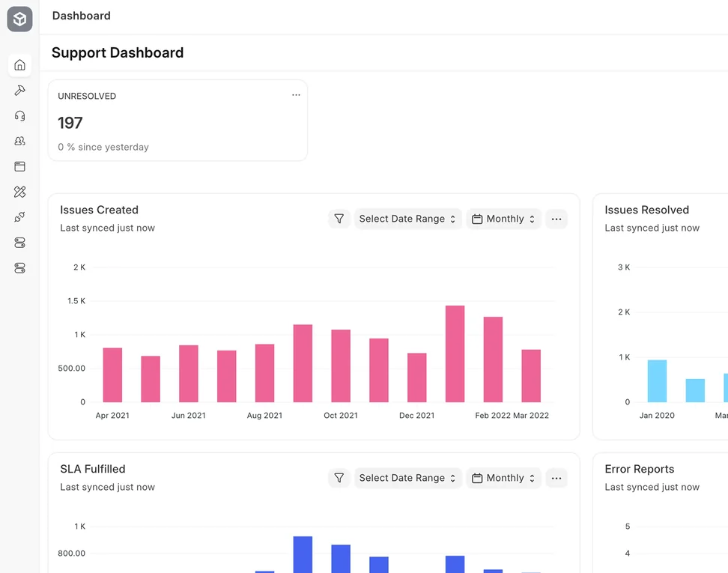The width and height of the screenshot is (728, 573).
Task: Go to the Home sidebar icon
Action: [x=19, y=65]
